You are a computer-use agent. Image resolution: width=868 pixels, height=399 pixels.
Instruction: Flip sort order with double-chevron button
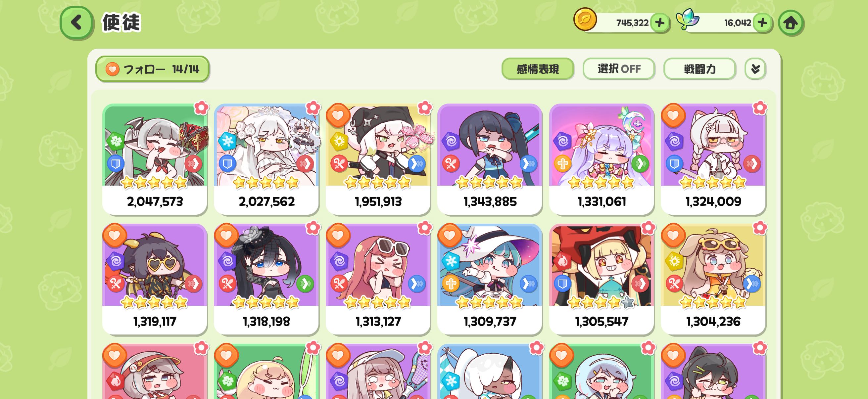click(755, 69)
